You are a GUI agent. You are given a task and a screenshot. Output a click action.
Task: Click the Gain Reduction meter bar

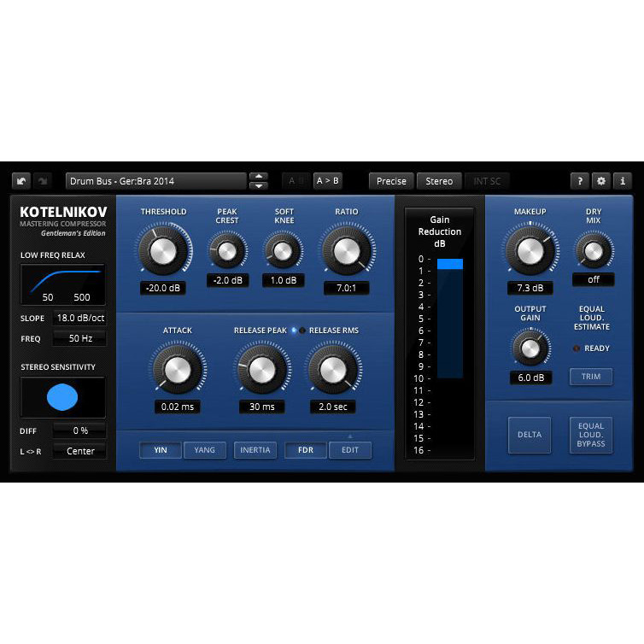[x=450, y=318]
